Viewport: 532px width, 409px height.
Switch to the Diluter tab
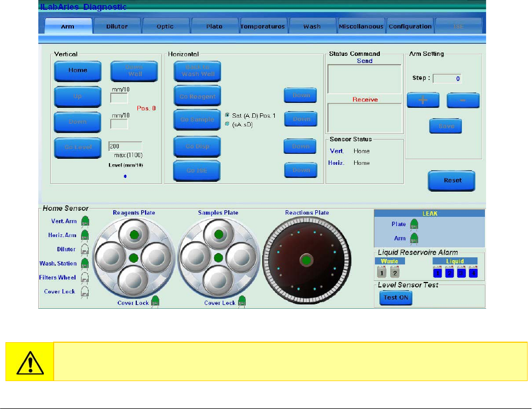[117, 26]
